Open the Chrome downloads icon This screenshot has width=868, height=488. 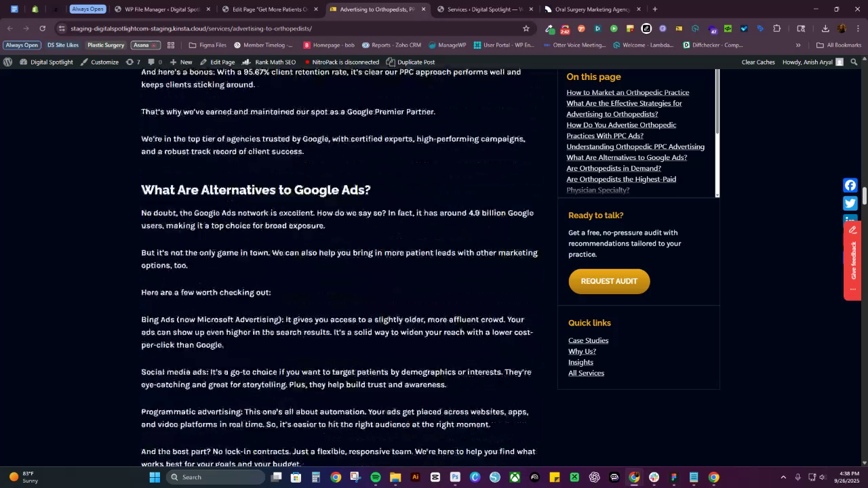click(825, 28)
